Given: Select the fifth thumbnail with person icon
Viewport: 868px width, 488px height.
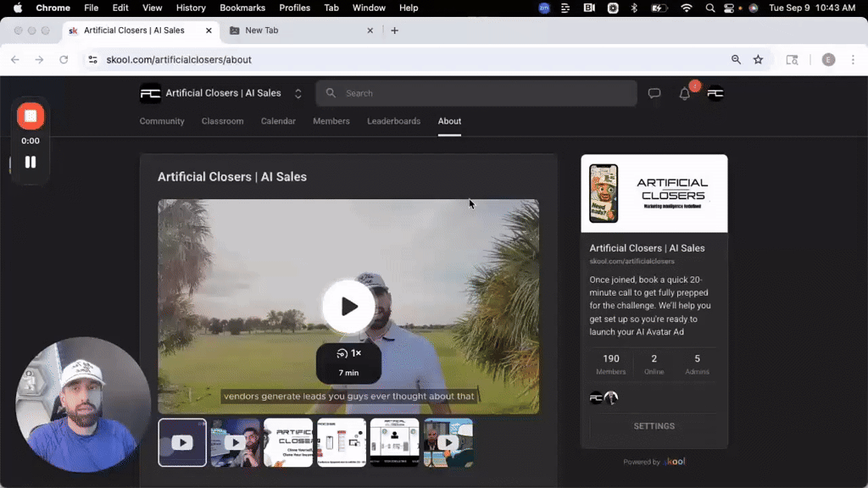Looking at the screenshot, I should [x=395, y=442].
